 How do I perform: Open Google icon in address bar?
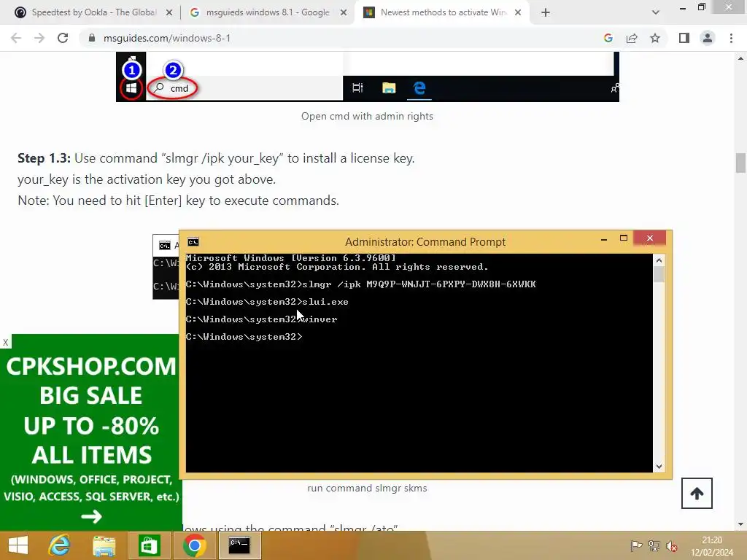coord(608,38)
